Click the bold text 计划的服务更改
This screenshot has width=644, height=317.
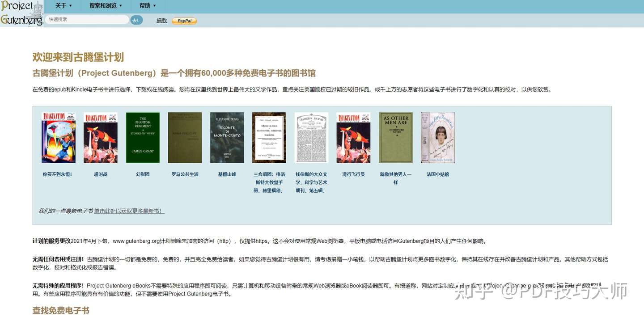pos(51,241)
